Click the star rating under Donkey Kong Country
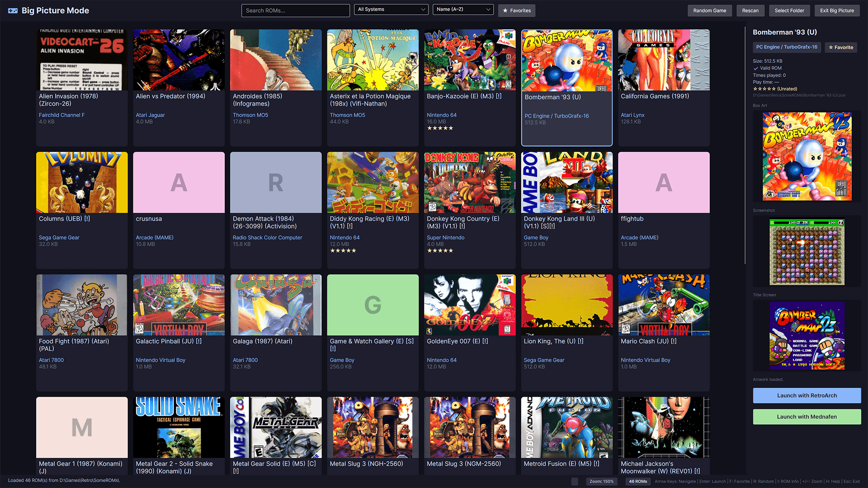The image size is (868, 488). (x=440, y=250)
